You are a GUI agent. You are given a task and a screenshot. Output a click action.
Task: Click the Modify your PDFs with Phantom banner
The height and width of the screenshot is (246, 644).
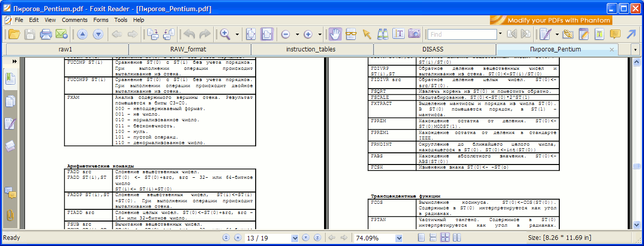[551, 20]
